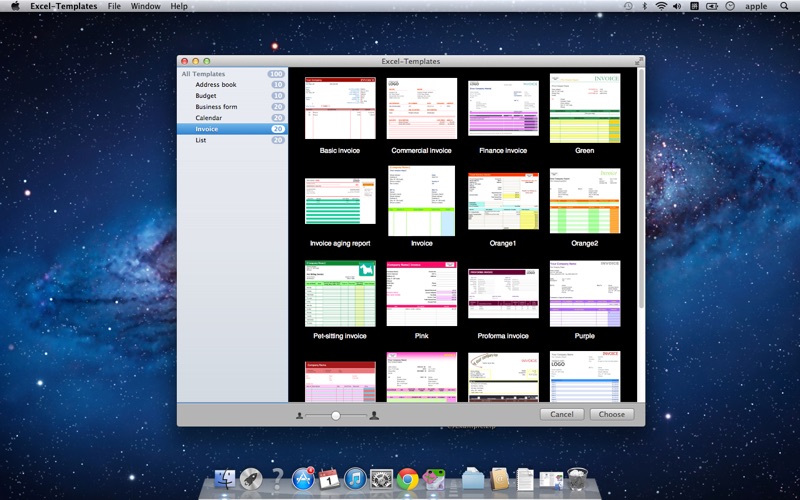Viewport: 800px width, 500px height.
Task: Click the small person icon left of slider
Action: click(x=299, y=416)
